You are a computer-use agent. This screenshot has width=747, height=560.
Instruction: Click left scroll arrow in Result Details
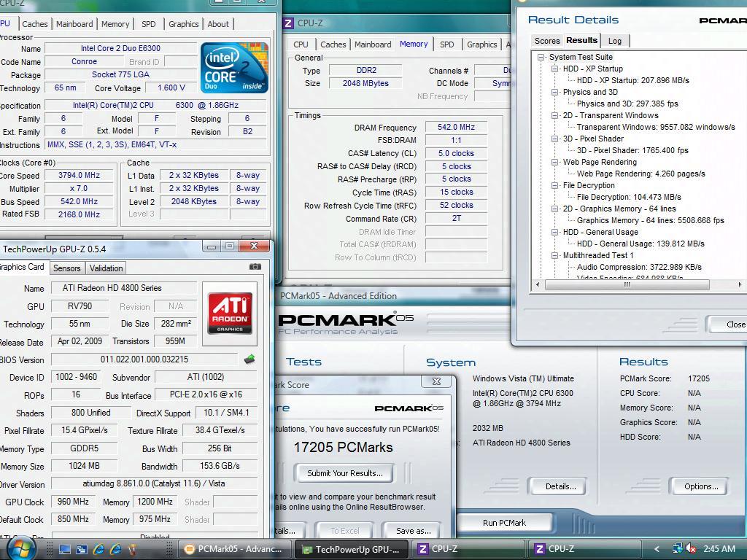coord(538,285)
